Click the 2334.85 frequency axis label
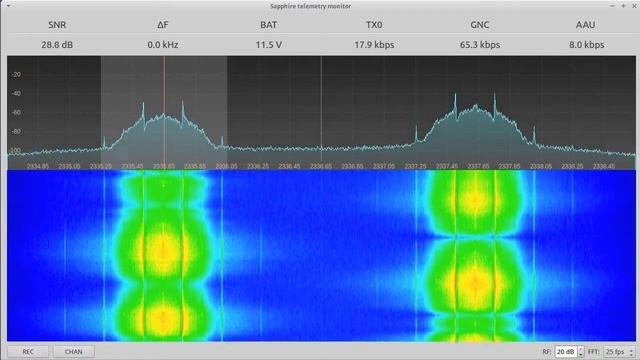The height and width of the screenshot is (360, 640). pos(38,167)
